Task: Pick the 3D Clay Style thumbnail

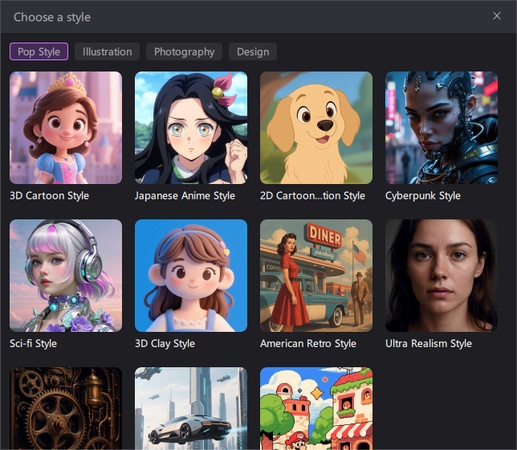Action: (x=191, y=275)
